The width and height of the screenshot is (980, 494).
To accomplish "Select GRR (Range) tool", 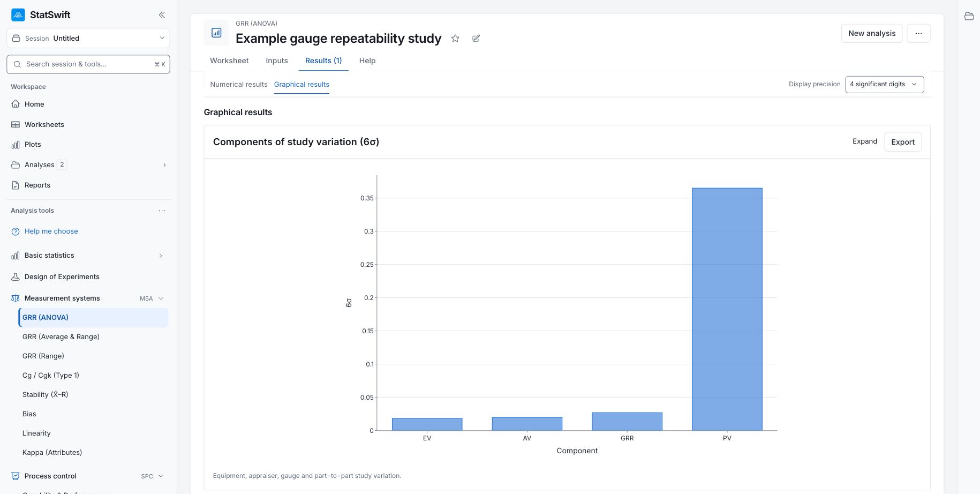I will (x=43, y=356).
